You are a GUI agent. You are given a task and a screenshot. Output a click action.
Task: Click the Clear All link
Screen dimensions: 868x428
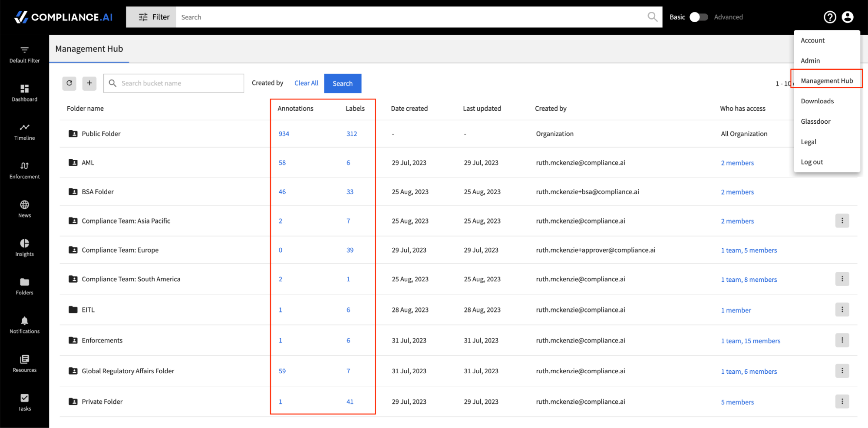coord(306,83)
